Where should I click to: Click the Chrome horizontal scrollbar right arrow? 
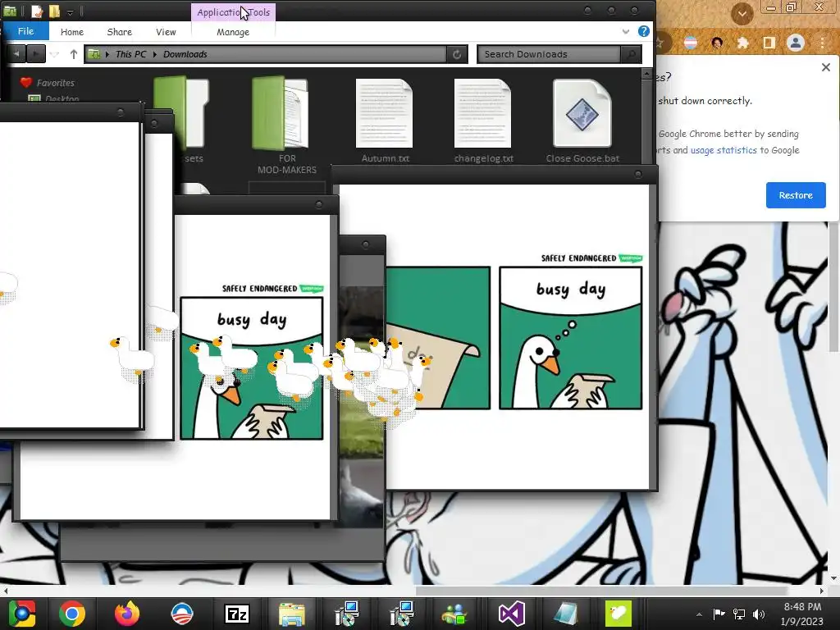pyautogui.click(x=822, y=591)
